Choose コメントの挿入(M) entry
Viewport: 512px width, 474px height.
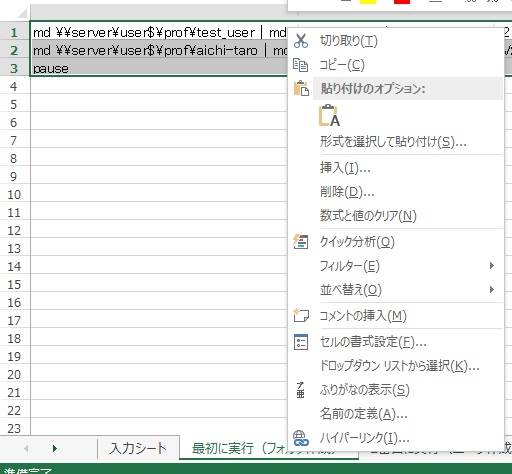(x=363, y=315)
